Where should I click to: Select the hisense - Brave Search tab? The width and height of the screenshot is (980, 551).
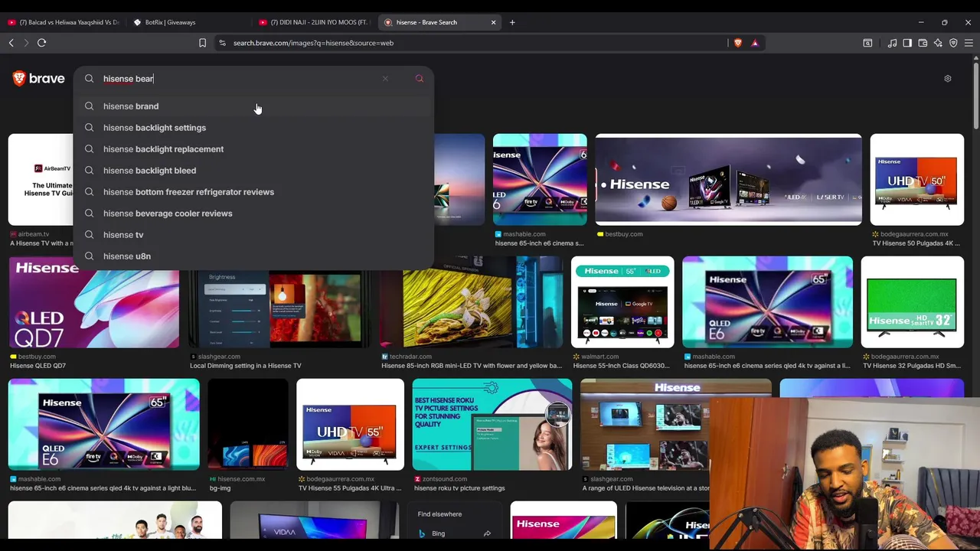pyautogui.click(x=439, y=22)
